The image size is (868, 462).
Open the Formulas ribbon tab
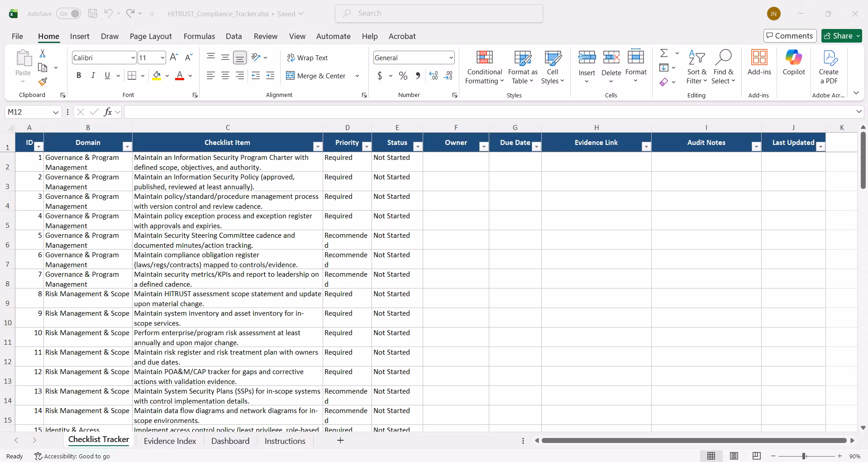199,36
